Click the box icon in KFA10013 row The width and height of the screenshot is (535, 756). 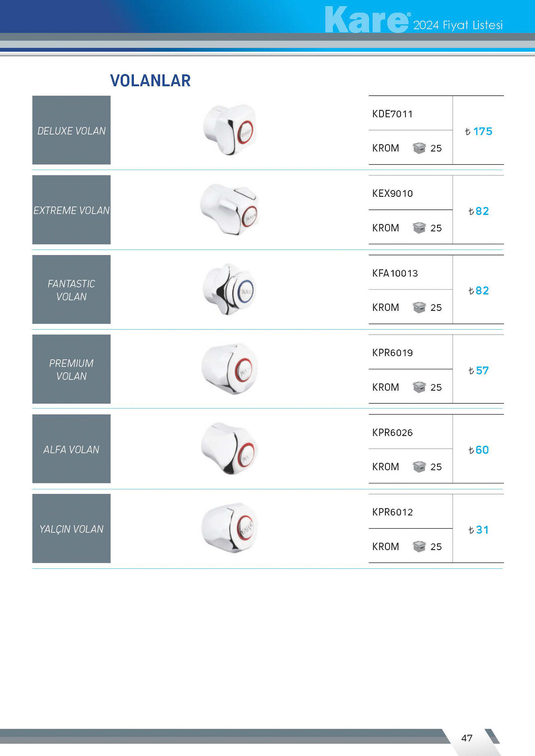click(x=419, y=307)
